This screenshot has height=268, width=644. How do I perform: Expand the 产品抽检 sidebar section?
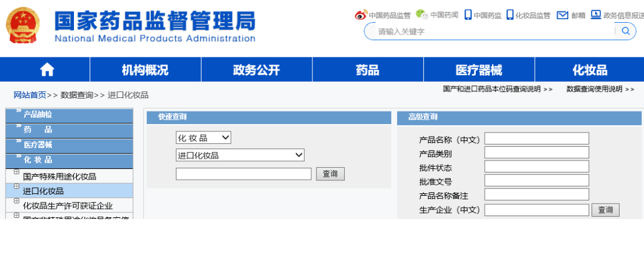pos(69,116)
